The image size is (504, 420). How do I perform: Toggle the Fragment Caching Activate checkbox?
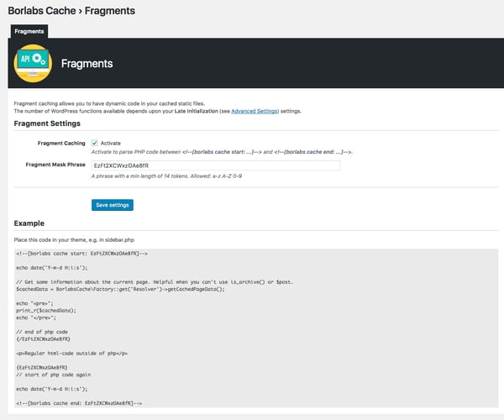click(94, 143)
